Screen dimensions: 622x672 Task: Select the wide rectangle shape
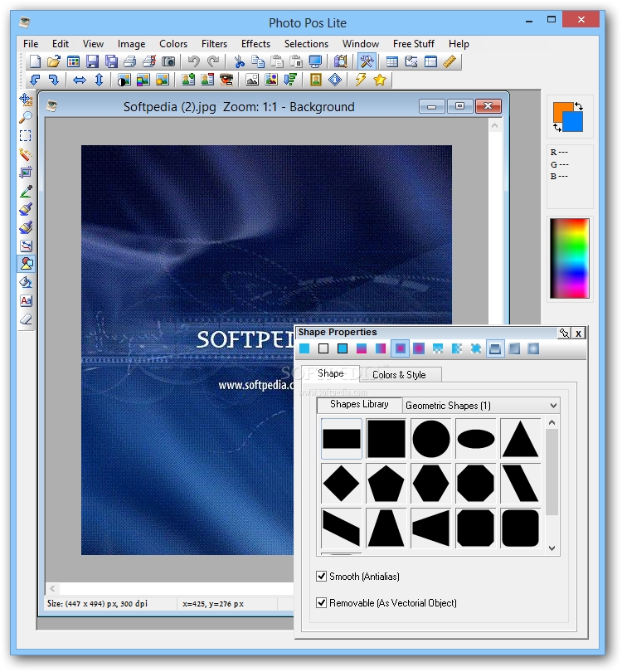(342, 439)
